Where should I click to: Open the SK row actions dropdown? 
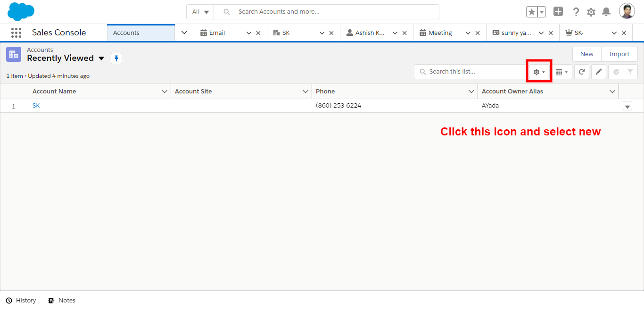(627, 106)
